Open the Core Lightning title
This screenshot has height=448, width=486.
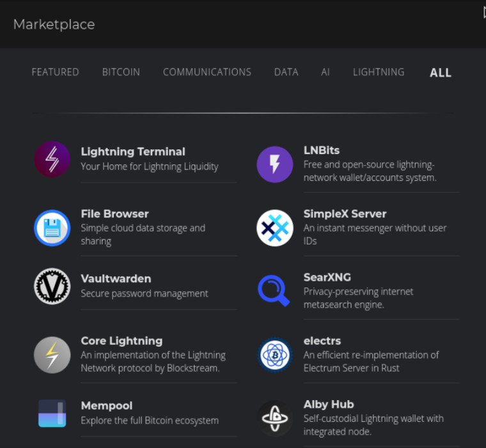click(x=121, y=340)
